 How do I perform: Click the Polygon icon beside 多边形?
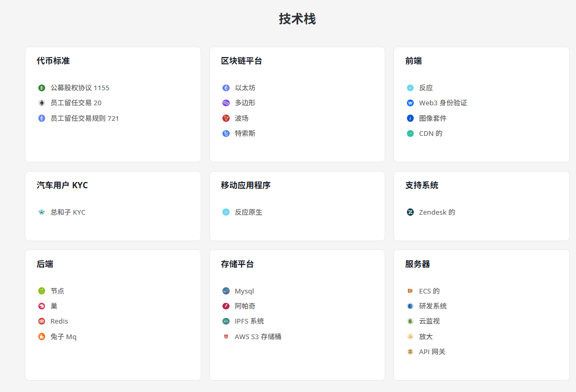pos(226,103)
